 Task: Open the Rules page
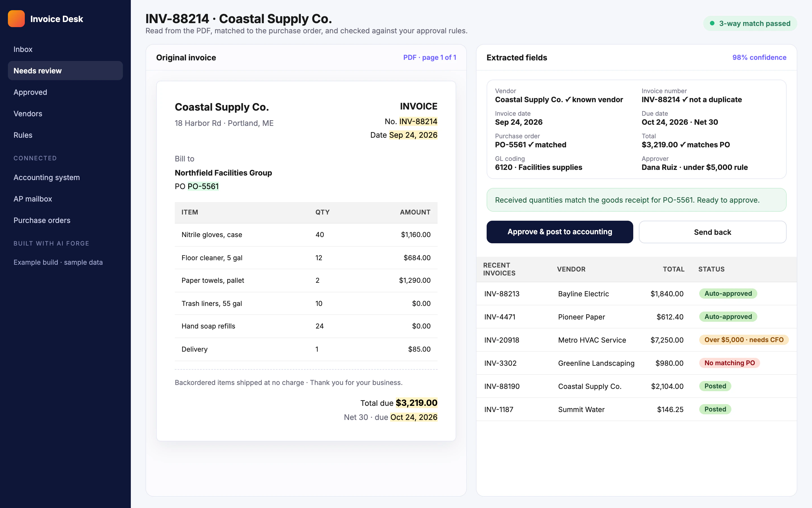tap(65, 135)
